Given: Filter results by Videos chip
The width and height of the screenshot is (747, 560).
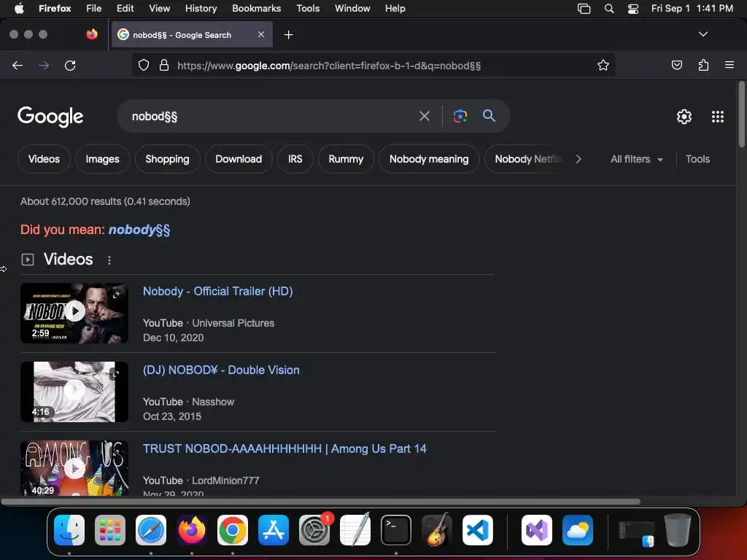Looking at the screenshot, I should point(44,159).
